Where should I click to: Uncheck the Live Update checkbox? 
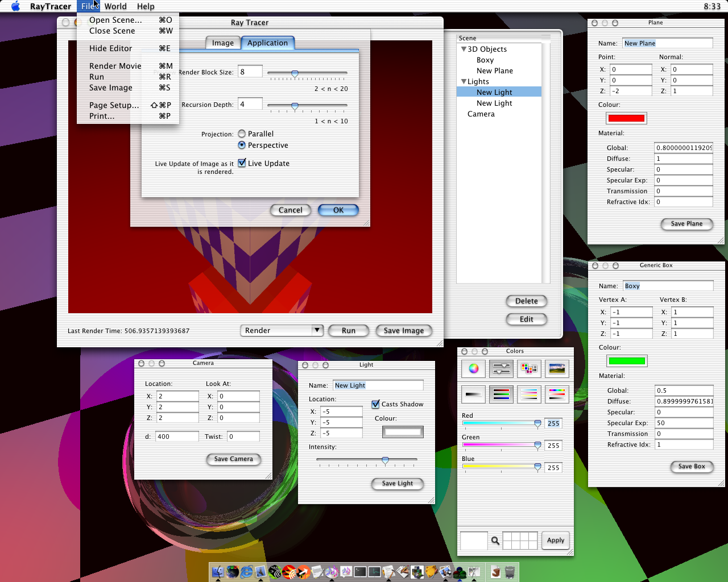coord(242,163)
